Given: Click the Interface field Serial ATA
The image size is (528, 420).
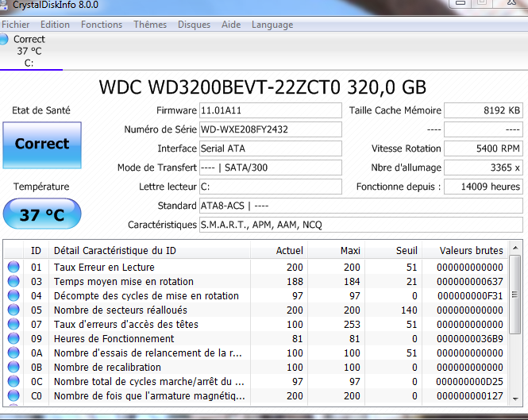Looking at the screenshot, I should [x=271, y=148].
